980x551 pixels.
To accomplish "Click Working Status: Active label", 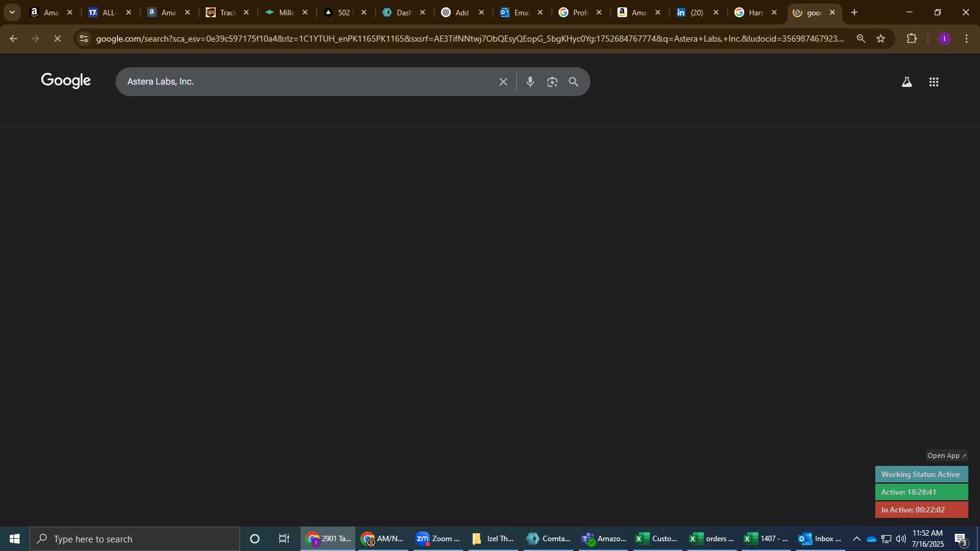I will click(x=921, y=474).
